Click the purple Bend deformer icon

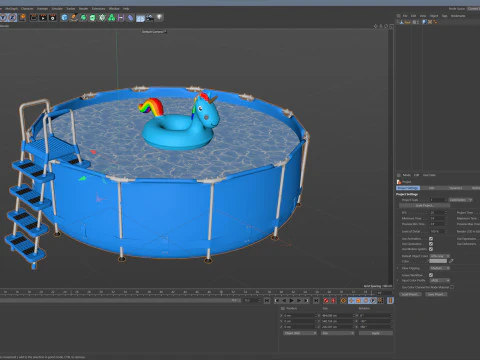130,17
